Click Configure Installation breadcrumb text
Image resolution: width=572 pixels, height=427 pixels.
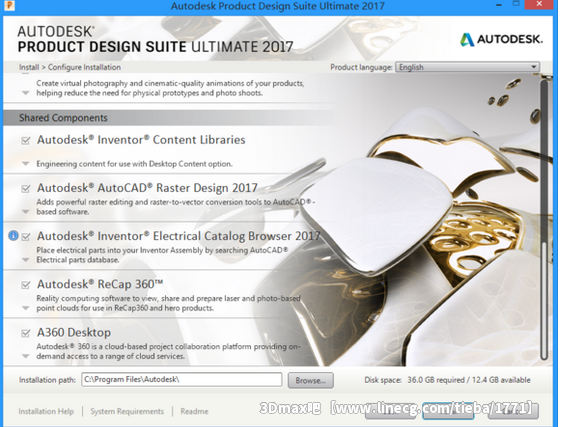click(84, 67)
